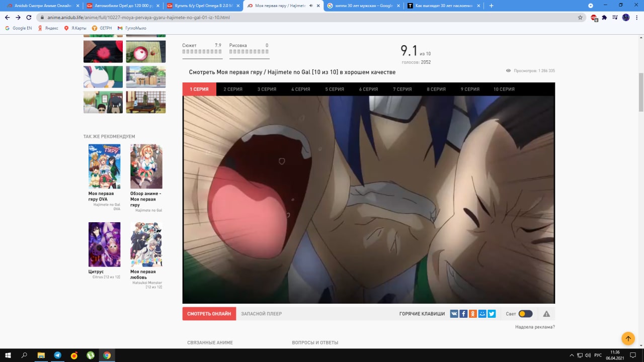Open Обзор аниме recommendation poster
The height and width of the screenshot is (362, 644).
(x=146, y=166)
